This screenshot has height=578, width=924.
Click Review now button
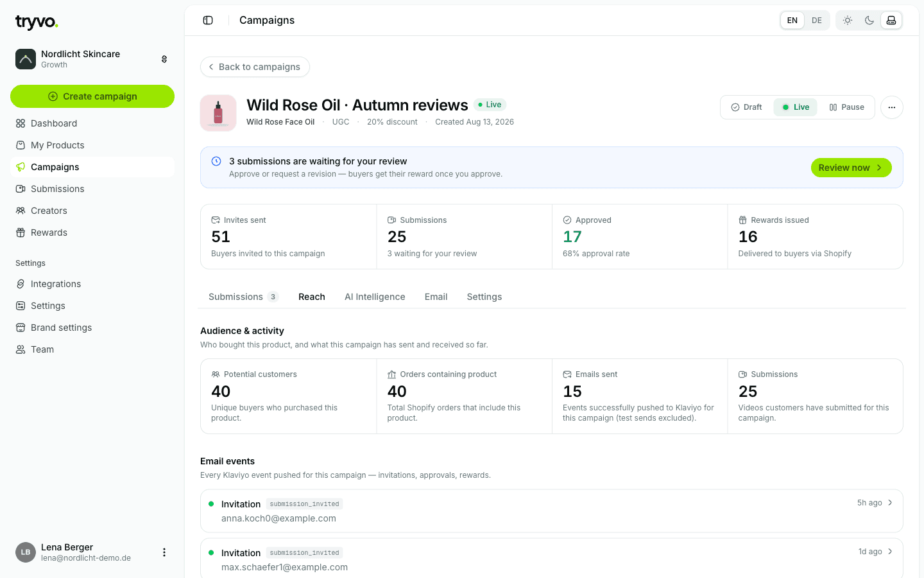851,168
